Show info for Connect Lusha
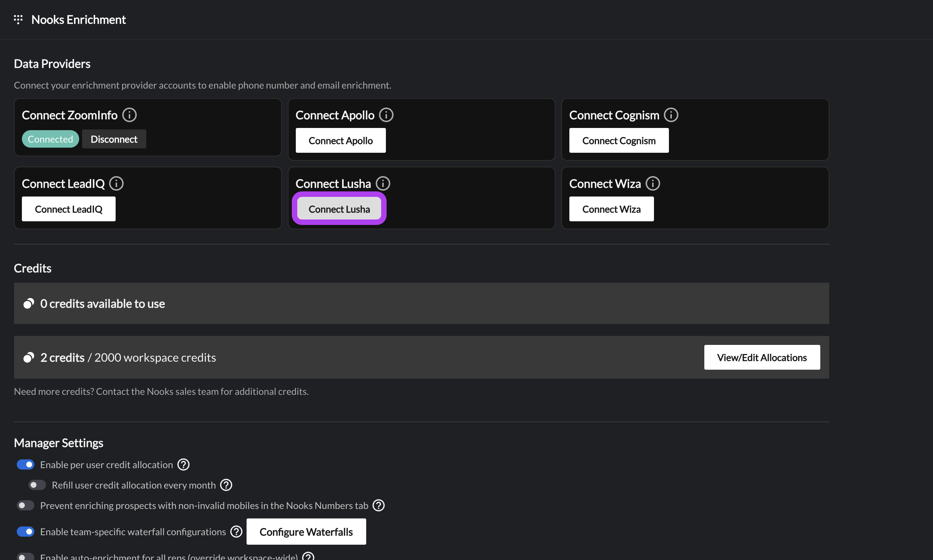 (x=383, y=183)
